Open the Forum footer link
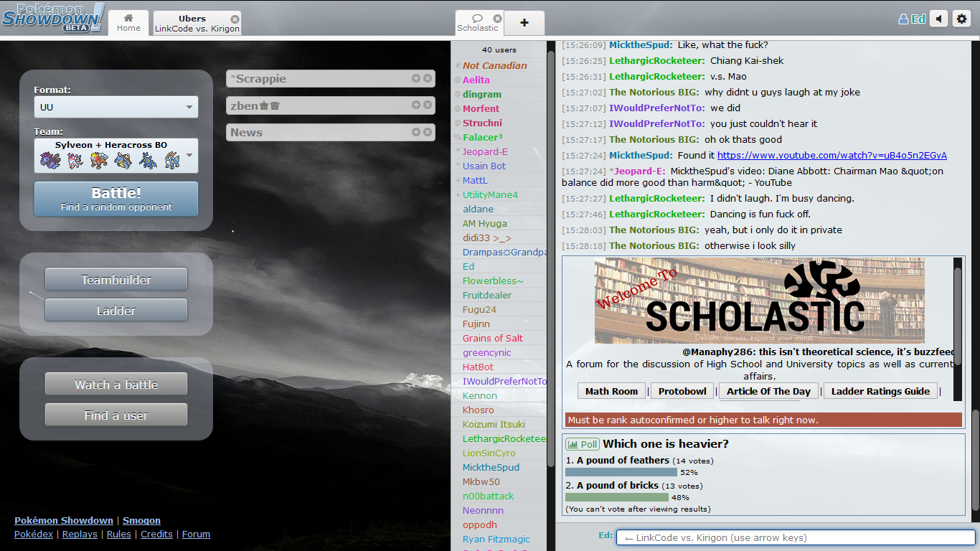The width and height of the screenshot is (980, 551). point(196,534)
